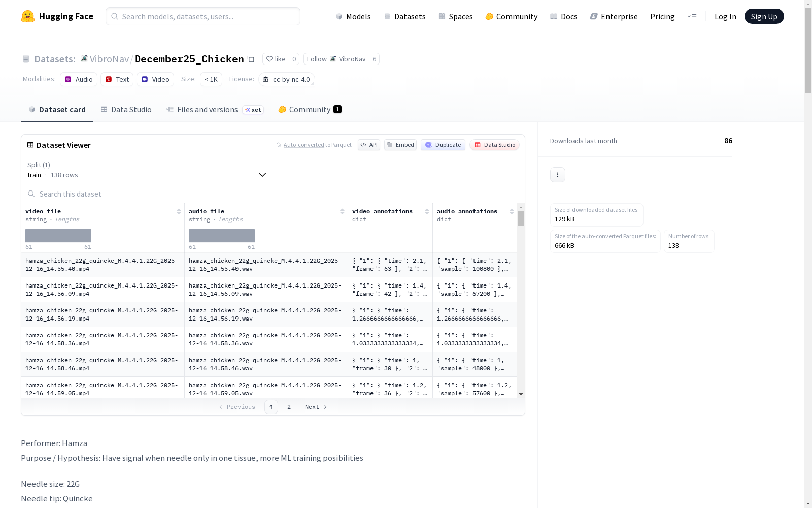
Task: Select the 14.56.09.wav audio file cell
Action: 266,290
